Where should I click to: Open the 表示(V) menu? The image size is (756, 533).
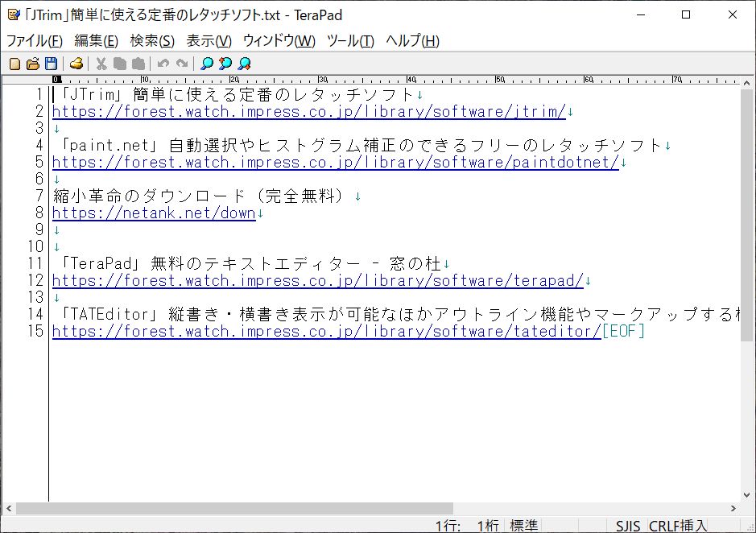tap(209, 41)
